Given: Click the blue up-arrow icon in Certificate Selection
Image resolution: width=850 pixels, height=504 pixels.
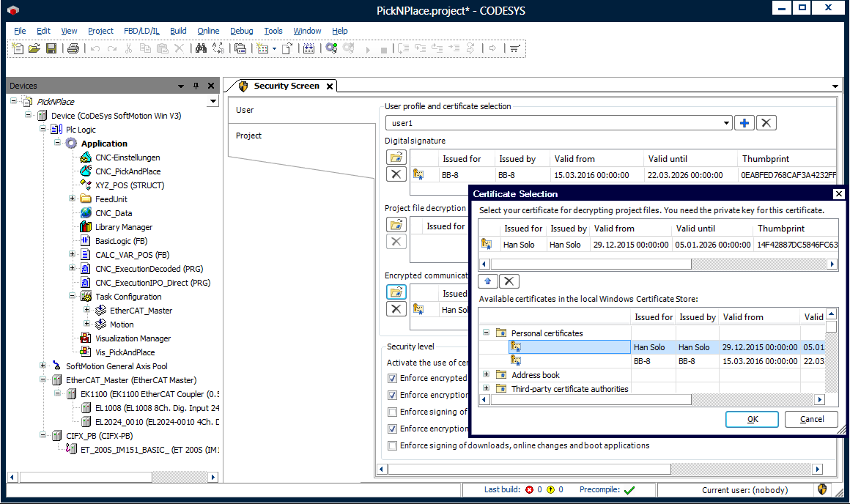Looking at the screenshot, I should pos(487,281).
